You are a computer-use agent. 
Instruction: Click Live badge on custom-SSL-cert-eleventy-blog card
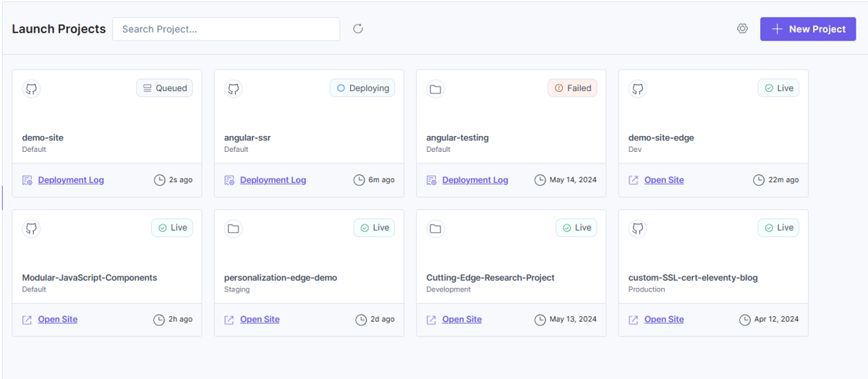click(778, 228)
